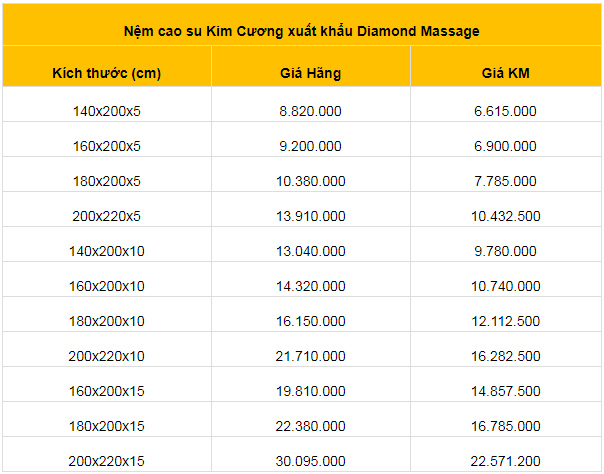
Task: Click the promo price '7.785.000'
Action: click(505, 181)
